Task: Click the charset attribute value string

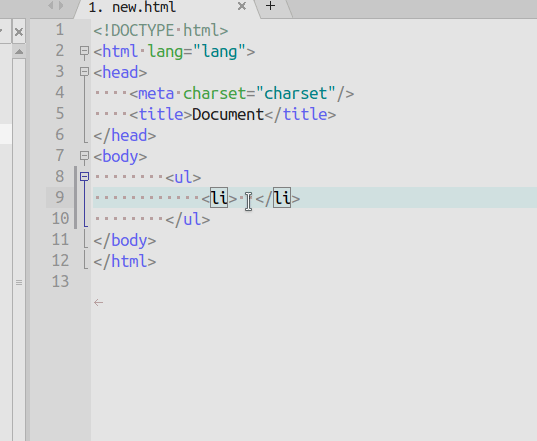Action: pyautogui.click(x=296, y=93)
